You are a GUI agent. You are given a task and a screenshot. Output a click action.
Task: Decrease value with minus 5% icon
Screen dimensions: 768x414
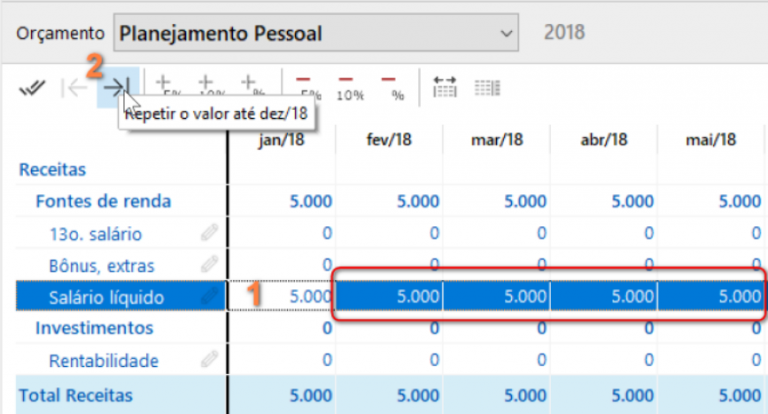303,88
